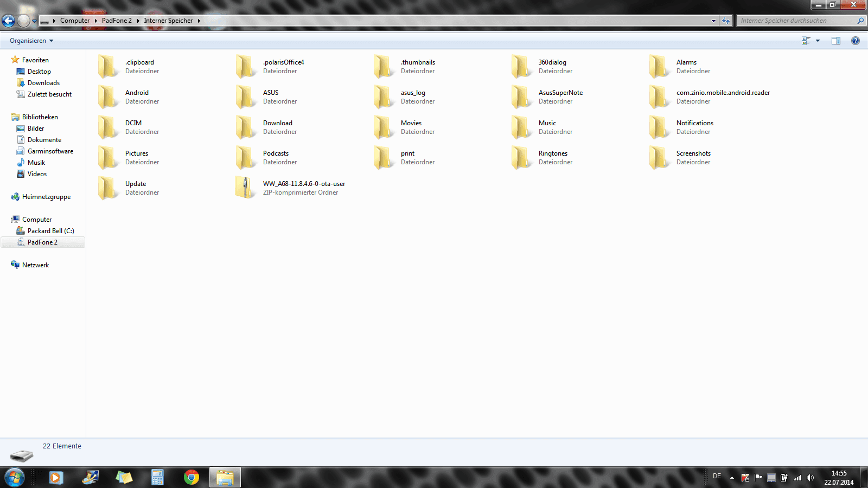Select the .clipboard folder icon
Image resolution: width=868 pixels, height=488 pixels.
pos(108,67)
